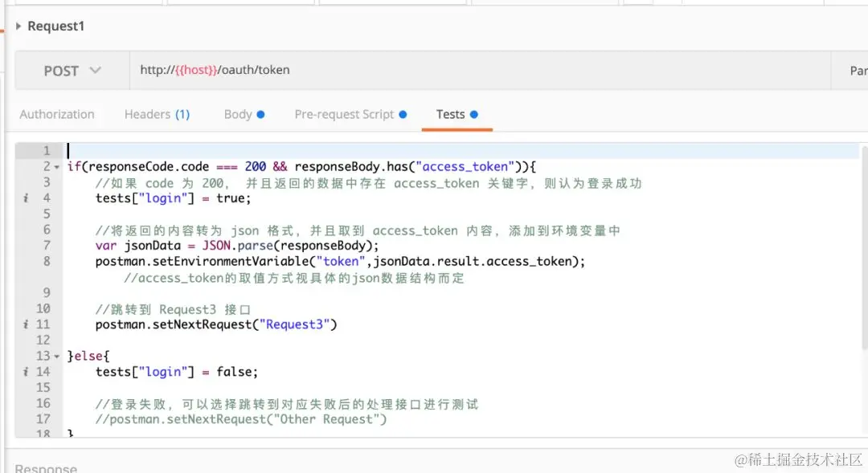Image resolution: width=868 pixels, height=473 pixels.
Task: Open the Headers (1) tab
Action: pos(156,114)
